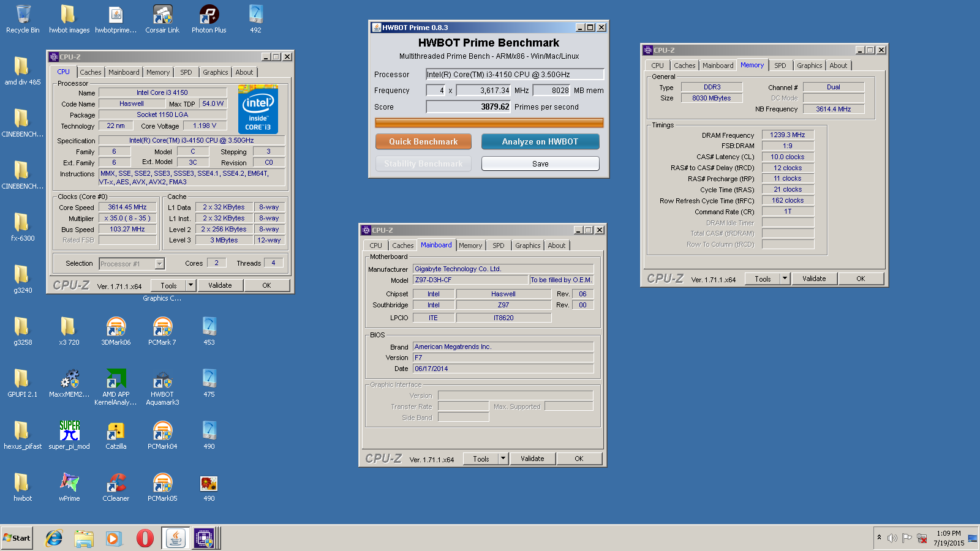Open the GPUPI 2.1 folder
Screen dimensions: 980x551
(x=23, y=383)
